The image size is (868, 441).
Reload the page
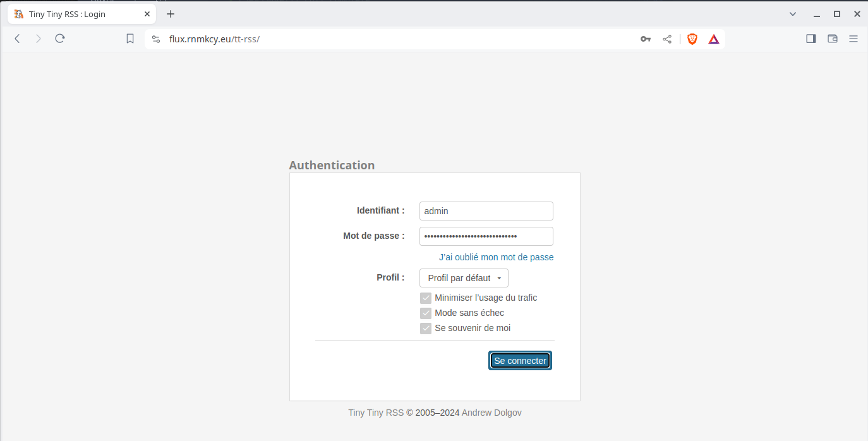pyautogui.click(x=60, y=39)
